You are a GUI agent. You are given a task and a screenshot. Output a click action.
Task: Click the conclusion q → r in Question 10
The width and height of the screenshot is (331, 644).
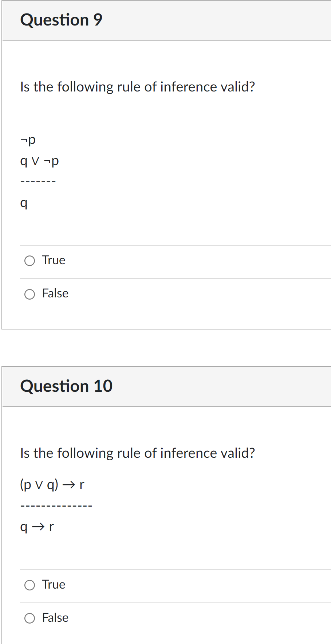pyautogui.click(x=37, y=526)
